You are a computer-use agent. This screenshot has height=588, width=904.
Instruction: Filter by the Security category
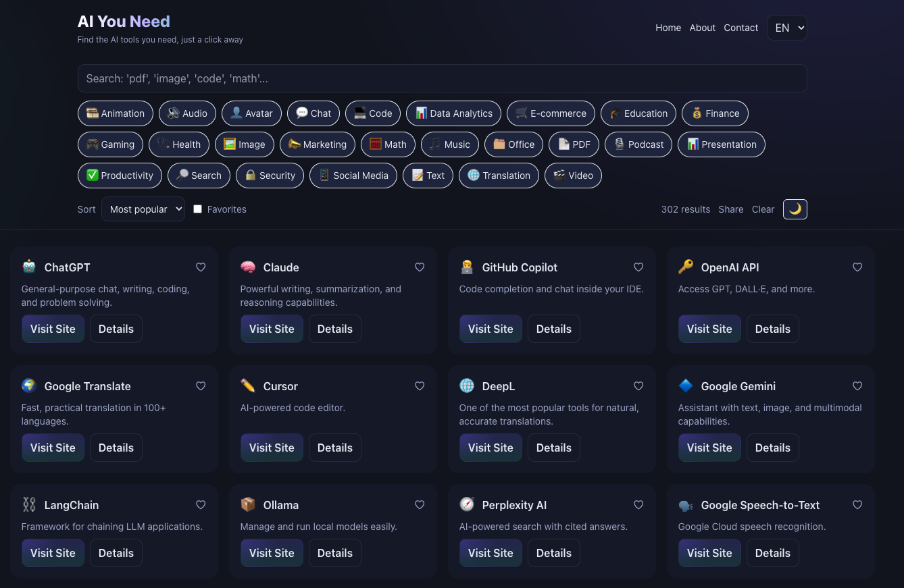tap(270, 176)
